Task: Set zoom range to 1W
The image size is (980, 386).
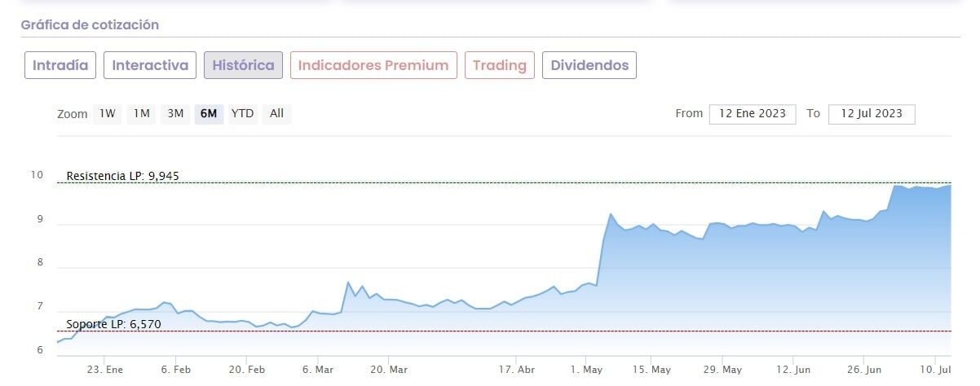Action: 108,114
